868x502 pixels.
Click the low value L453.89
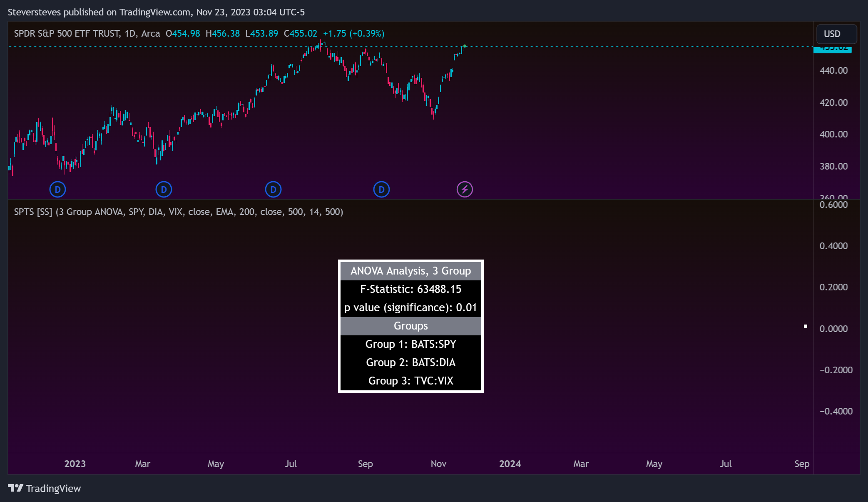click(261, 33)
